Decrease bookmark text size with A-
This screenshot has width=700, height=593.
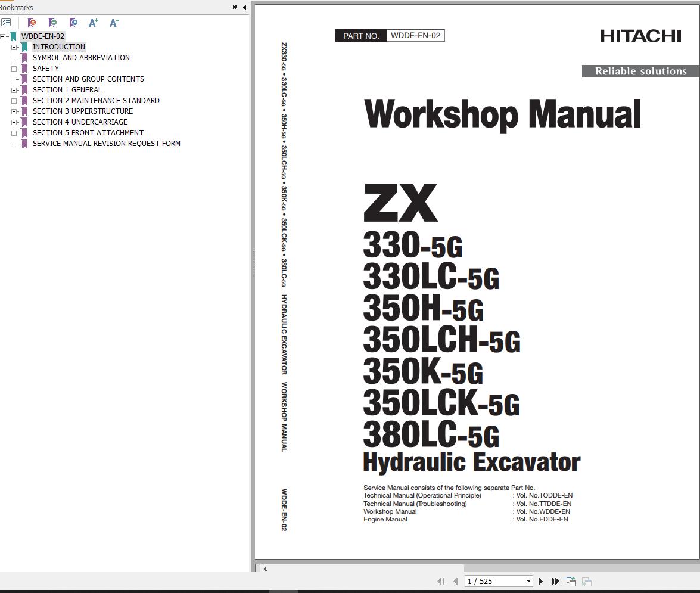[114, 22]
